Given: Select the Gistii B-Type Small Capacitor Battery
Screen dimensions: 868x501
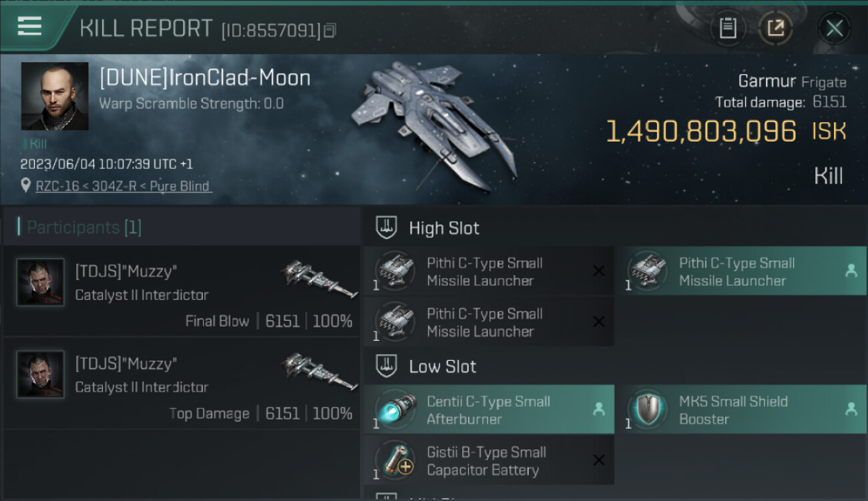Looking at the screenshot, I should pyautogui.click(x=488, y=460).
